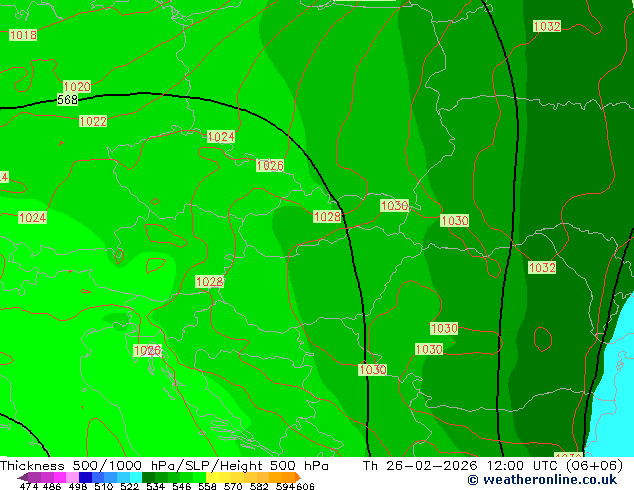Click the orange arrow tip ending the legend
The width and height of the screenshot is (634, 490).
(x=298, y=477)
